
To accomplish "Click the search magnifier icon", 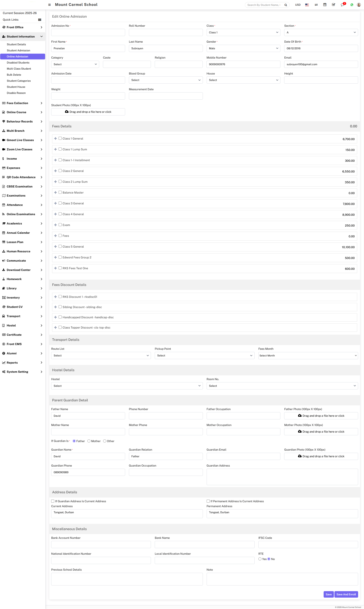I will pyautogui.click(x=286, y=5).
